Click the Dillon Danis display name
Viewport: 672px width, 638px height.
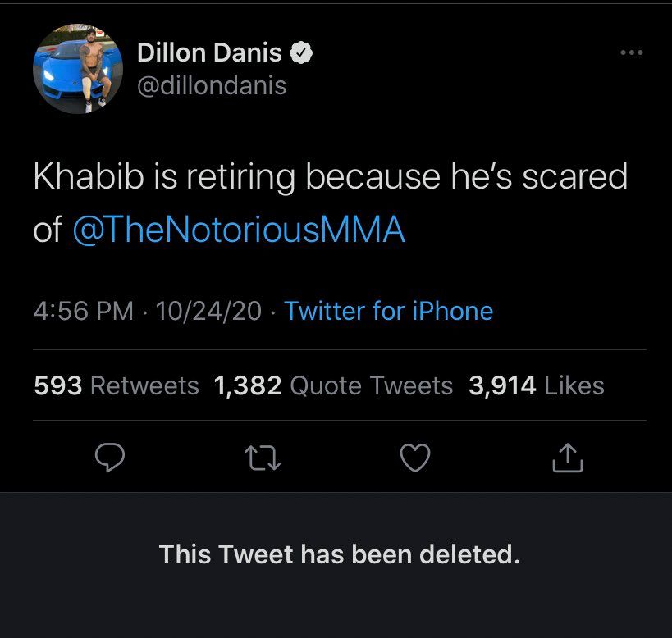pyautogui.click(x=208, y=53)
